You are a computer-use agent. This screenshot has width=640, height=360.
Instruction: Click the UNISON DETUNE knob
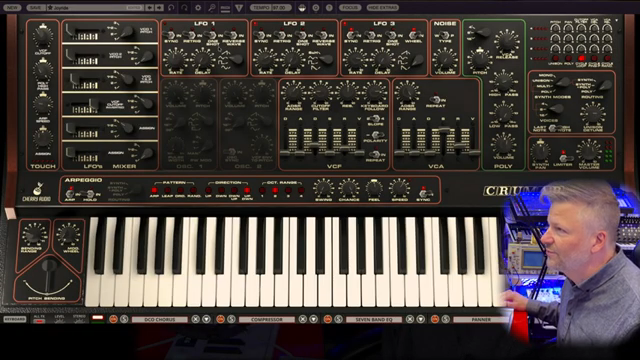(x=593, y=113)
